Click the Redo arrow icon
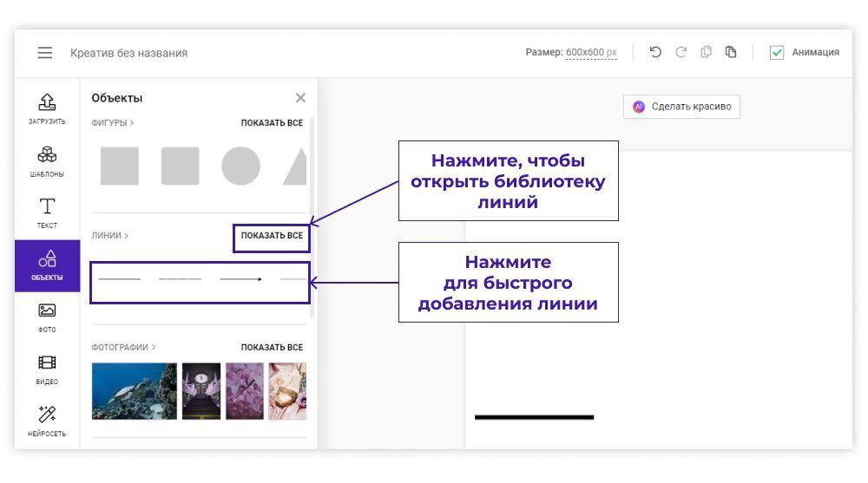 pyautogui.click(x=681, y=52)
